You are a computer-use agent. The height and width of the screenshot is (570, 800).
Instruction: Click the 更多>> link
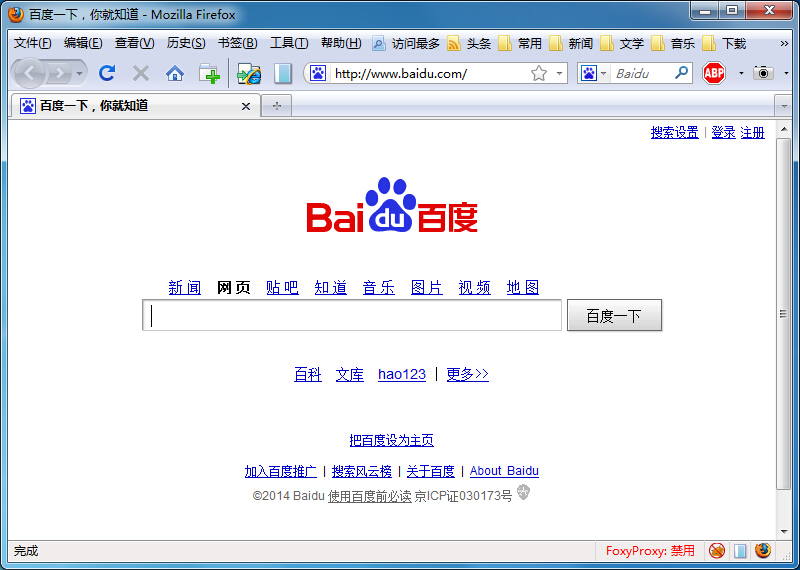467,374
